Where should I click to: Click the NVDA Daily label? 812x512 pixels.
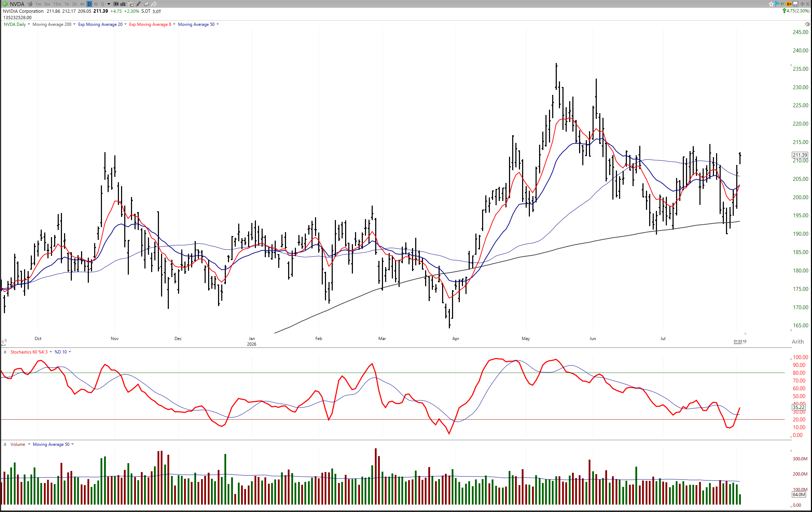click(15, 24)
